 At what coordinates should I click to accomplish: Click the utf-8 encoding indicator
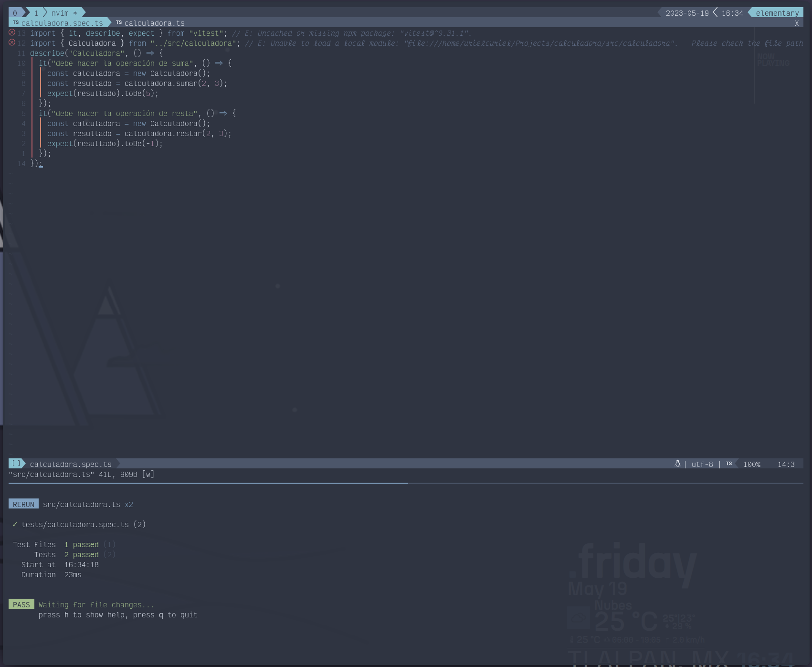702,464
